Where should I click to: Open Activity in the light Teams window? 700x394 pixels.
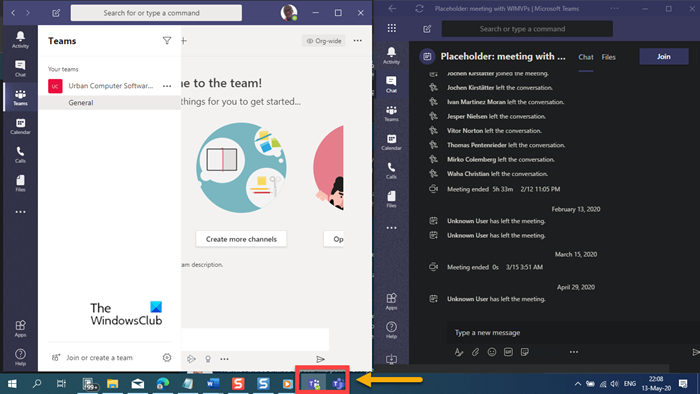(20, 40)
